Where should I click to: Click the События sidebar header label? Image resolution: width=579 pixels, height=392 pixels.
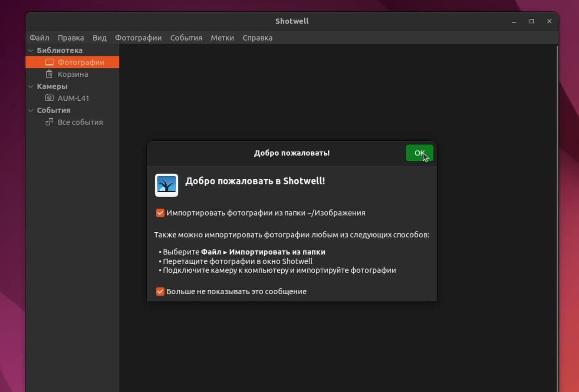pos(53,110)
